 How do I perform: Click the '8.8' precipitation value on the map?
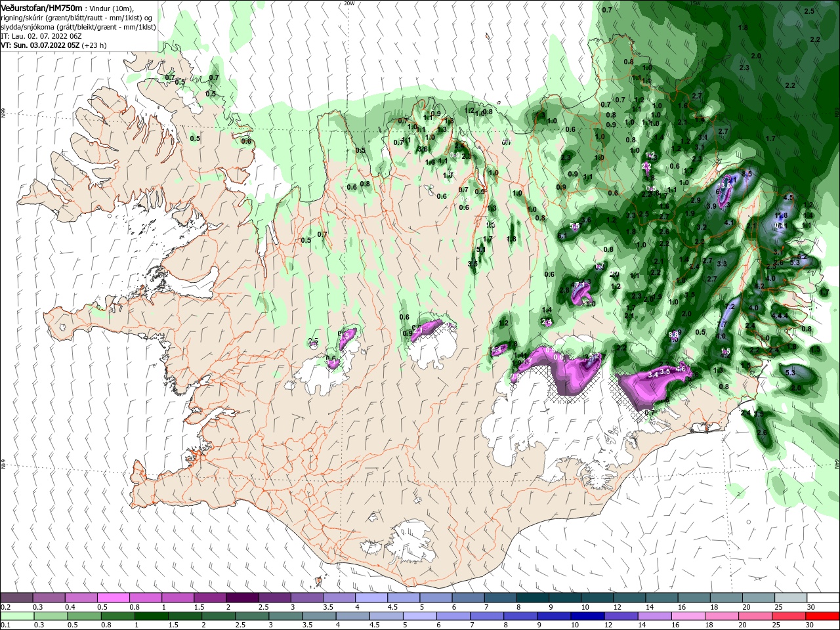(673, 334)
